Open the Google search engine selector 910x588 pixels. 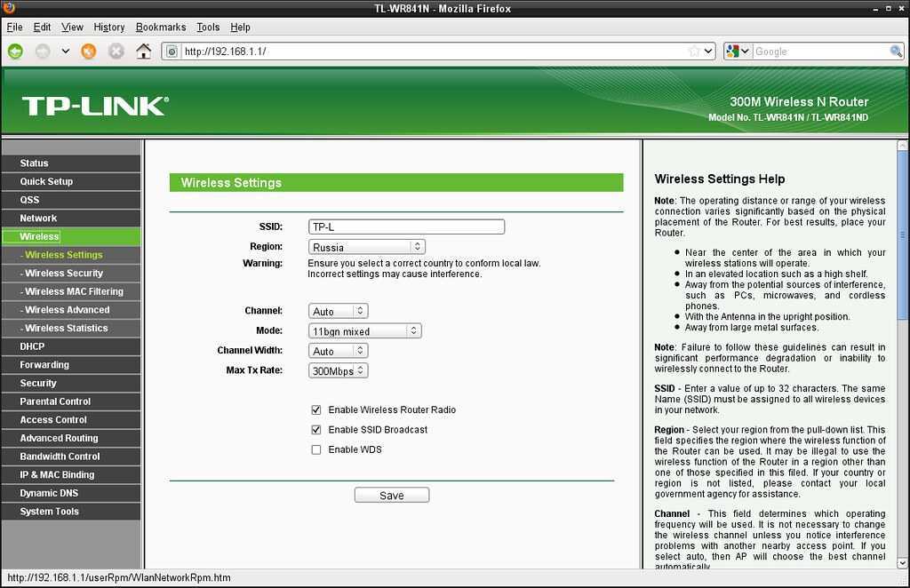coord(738,51)
